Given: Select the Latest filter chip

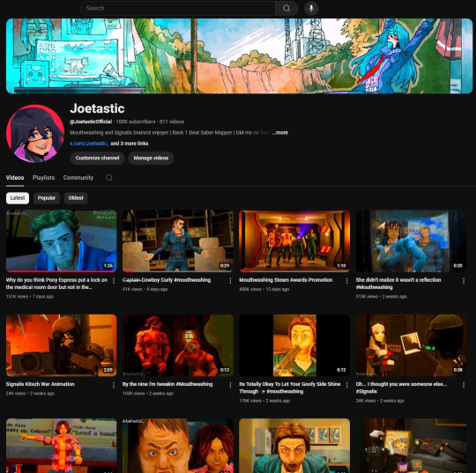Looking at the screenshot, I should pyautogui.click(x=18, y=198).
